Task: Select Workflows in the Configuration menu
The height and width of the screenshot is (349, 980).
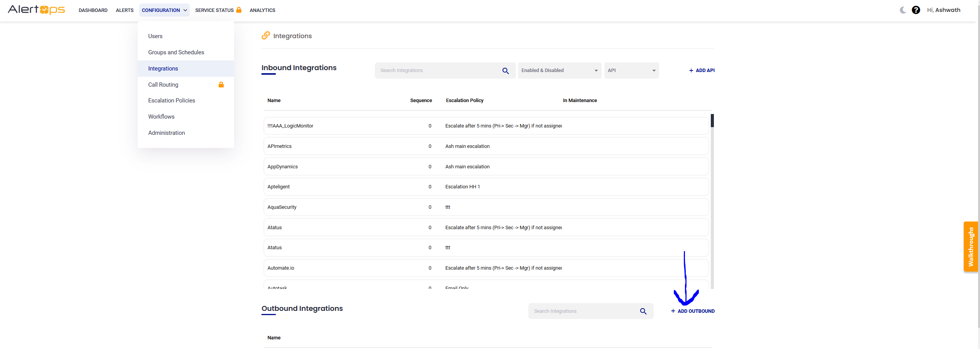Action: point(161,117)
